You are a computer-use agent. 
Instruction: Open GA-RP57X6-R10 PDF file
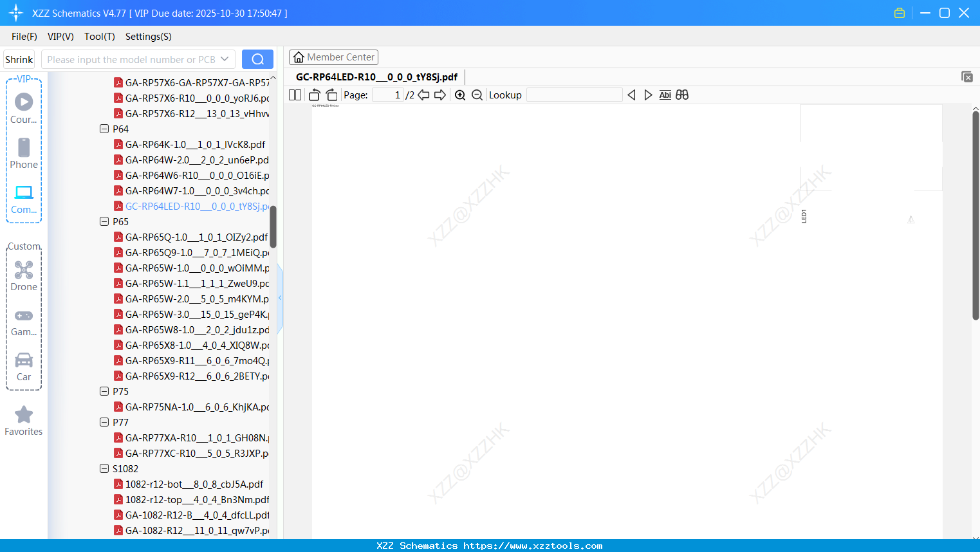197,98
